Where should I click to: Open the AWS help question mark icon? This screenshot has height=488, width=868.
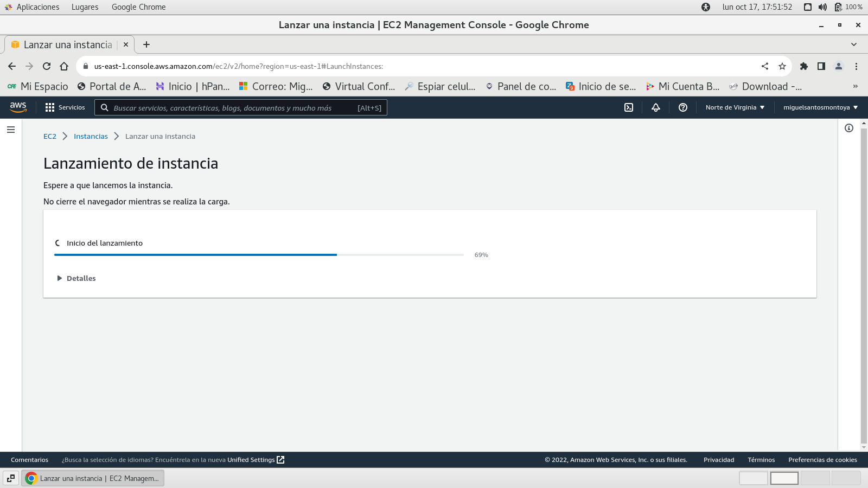(683, 107)
